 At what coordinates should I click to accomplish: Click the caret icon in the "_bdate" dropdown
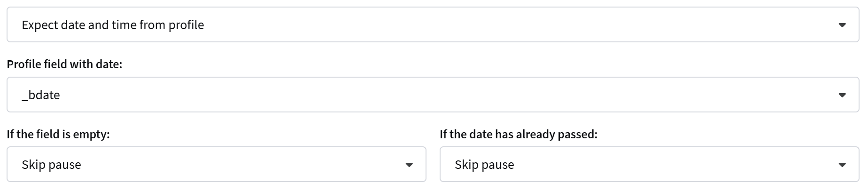point(842,95)
